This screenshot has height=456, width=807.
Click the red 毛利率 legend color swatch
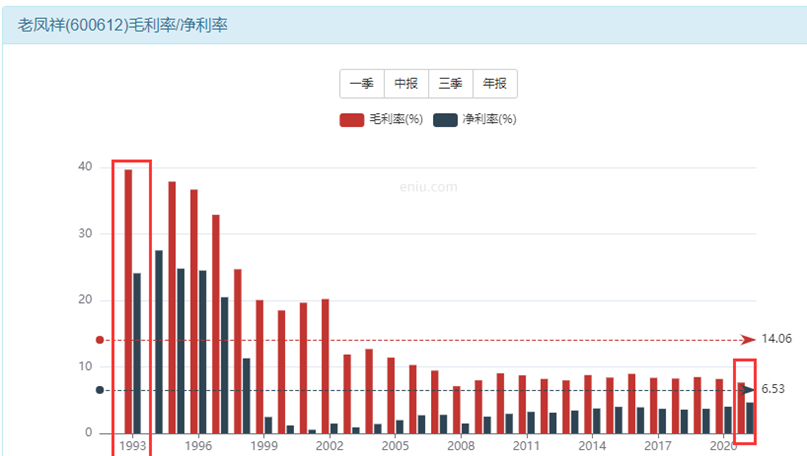[x=352, y=120]
